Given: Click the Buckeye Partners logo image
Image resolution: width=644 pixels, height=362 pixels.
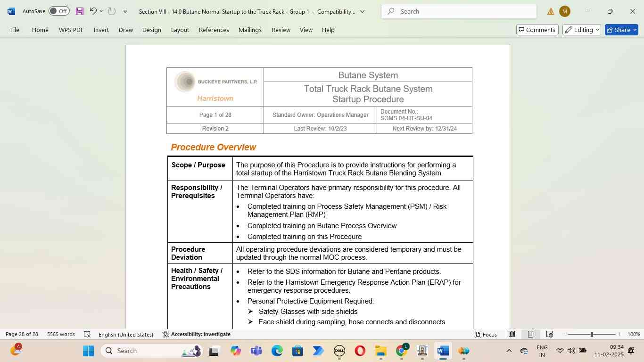Looking at the screenshot, I should [215, 82].
